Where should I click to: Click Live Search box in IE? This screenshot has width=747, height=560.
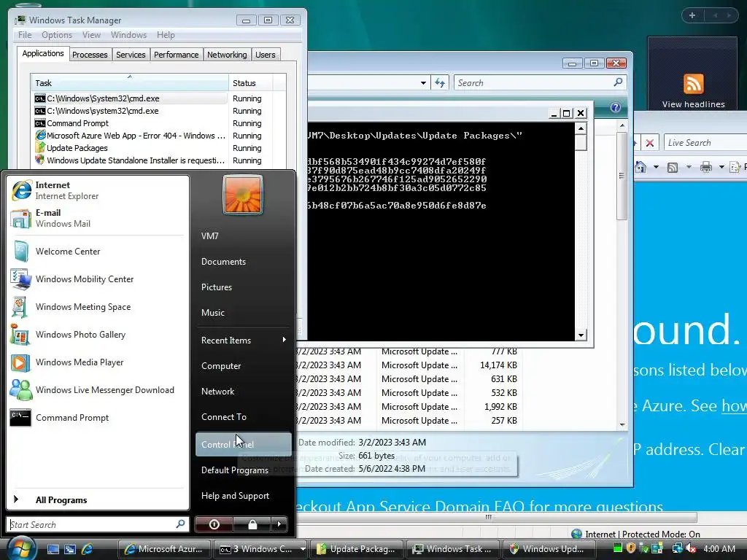pyautogui.click(x=705, y=142)
